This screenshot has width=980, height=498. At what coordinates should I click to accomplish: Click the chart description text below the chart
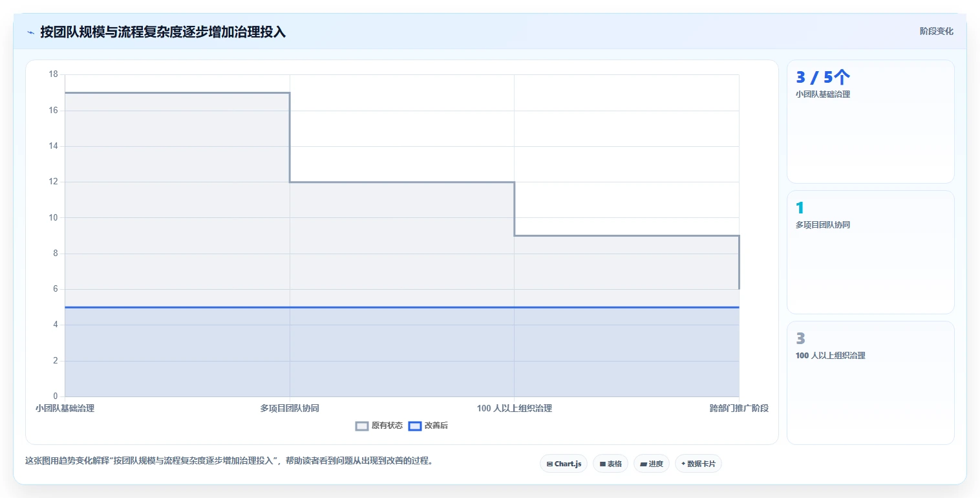[x=229, y=461]
